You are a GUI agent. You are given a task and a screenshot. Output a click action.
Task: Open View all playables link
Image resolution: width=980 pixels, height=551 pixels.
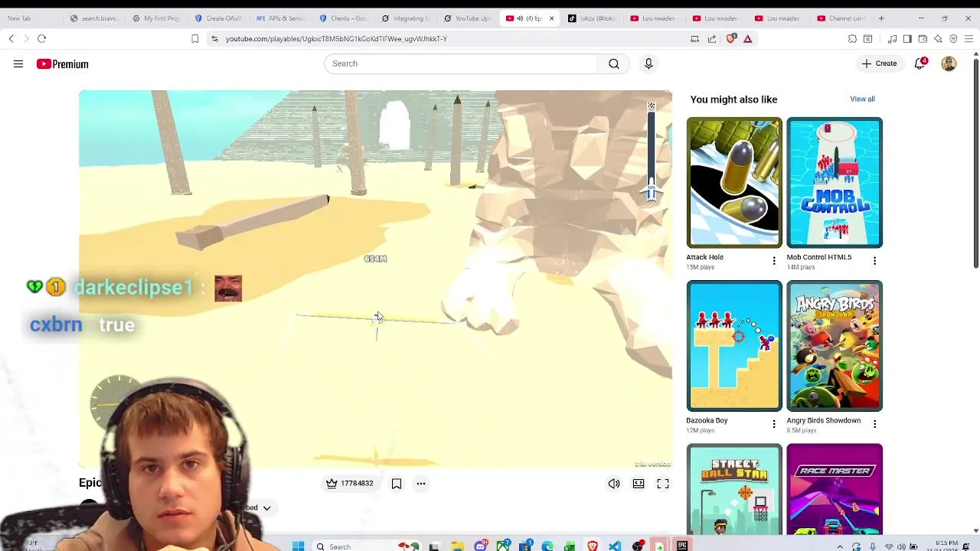pyautogui.click(x=862, y=99)
